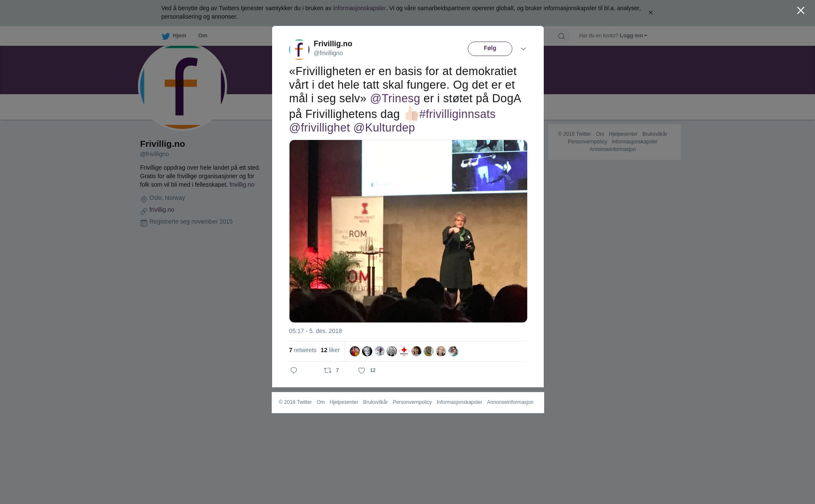Dismiss the cookie notice banner

(x=650, y=13)
